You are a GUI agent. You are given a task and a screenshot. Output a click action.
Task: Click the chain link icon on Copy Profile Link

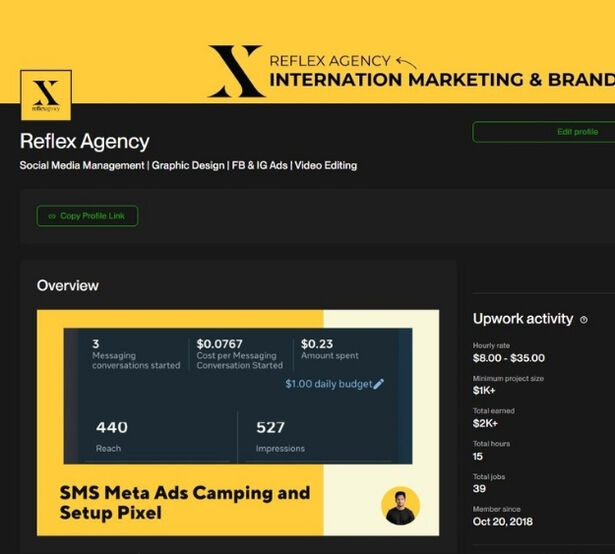point(51,216)
